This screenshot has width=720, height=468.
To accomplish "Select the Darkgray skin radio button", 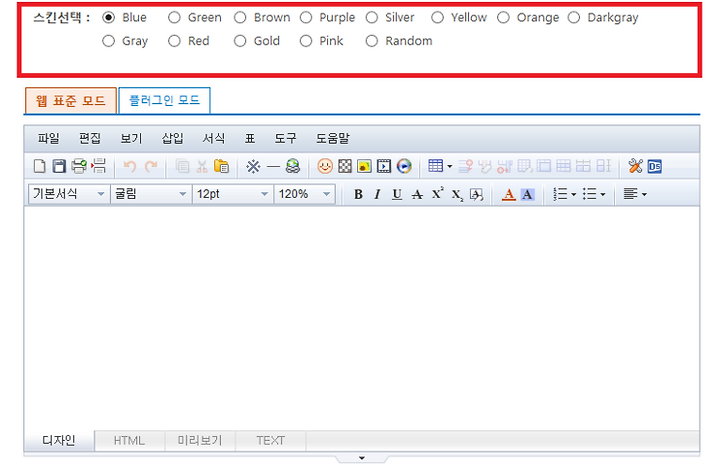I will [x=574, y=17].
